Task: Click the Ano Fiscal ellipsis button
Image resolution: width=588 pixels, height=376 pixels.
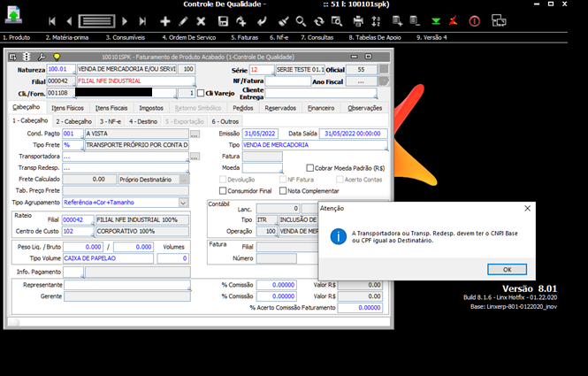Action: 361,81
